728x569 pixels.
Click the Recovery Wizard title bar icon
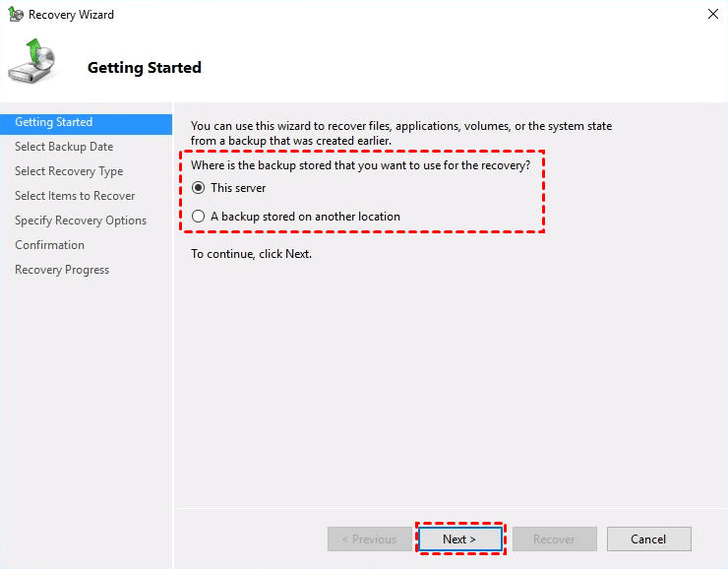click(x=16, y=15)
